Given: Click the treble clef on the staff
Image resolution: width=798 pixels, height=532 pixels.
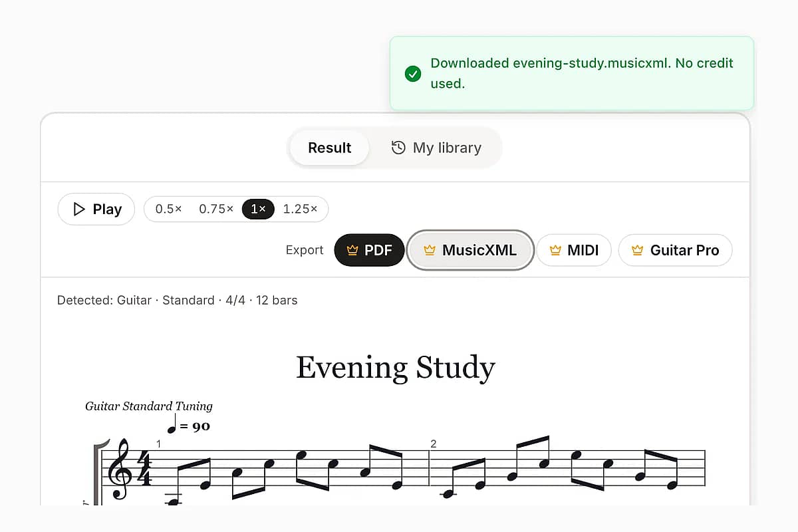Looking at the screenshot, I should [x=121, y=469].
